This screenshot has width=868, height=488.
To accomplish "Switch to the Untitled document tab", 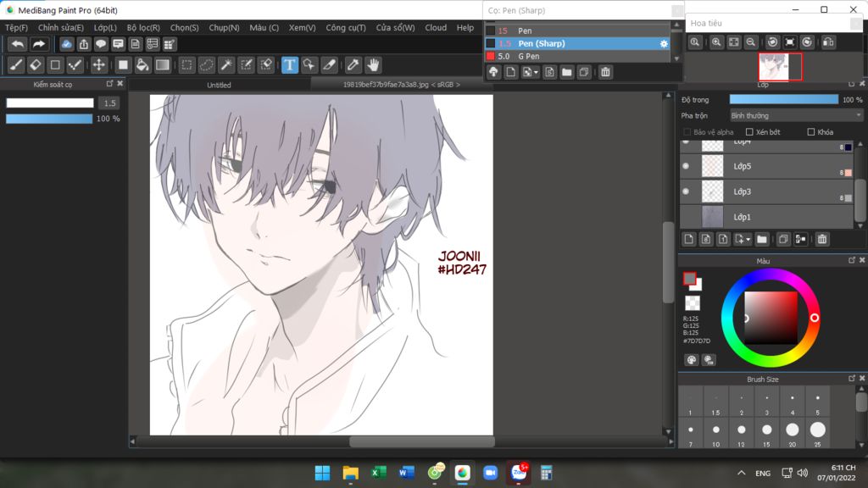I will [x=219, y=85].
